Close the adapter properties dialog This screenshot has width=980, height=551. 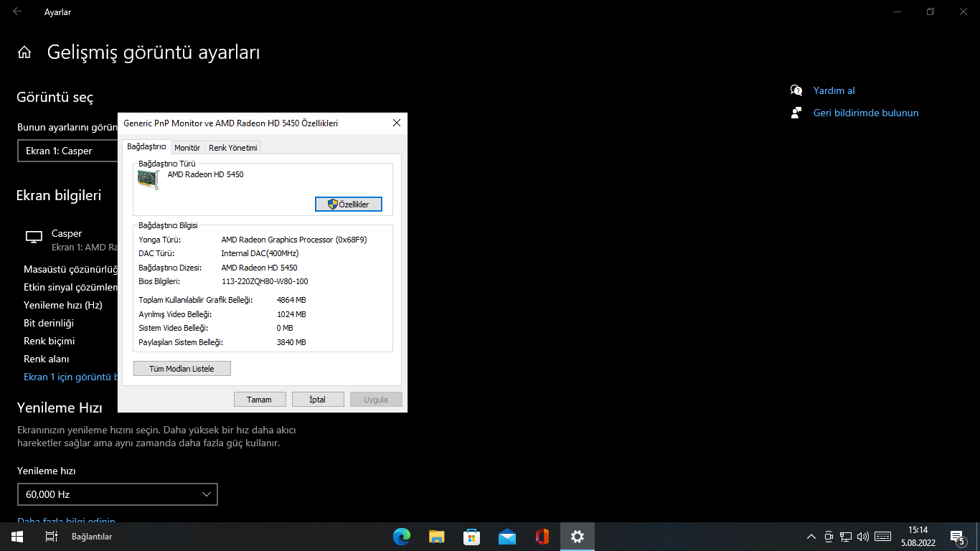(397, 123)
